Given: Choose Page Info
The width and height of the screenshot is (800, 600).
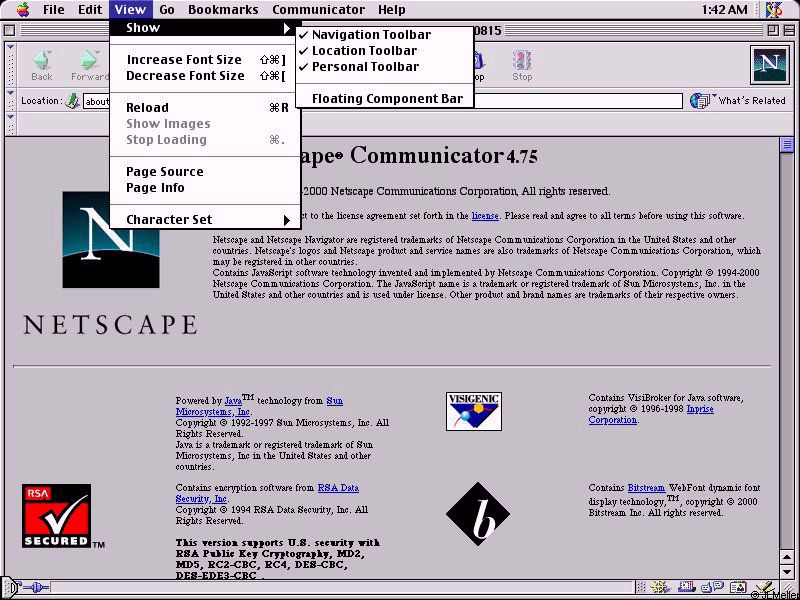Looking at the screenshot, I should coord(205,187).
